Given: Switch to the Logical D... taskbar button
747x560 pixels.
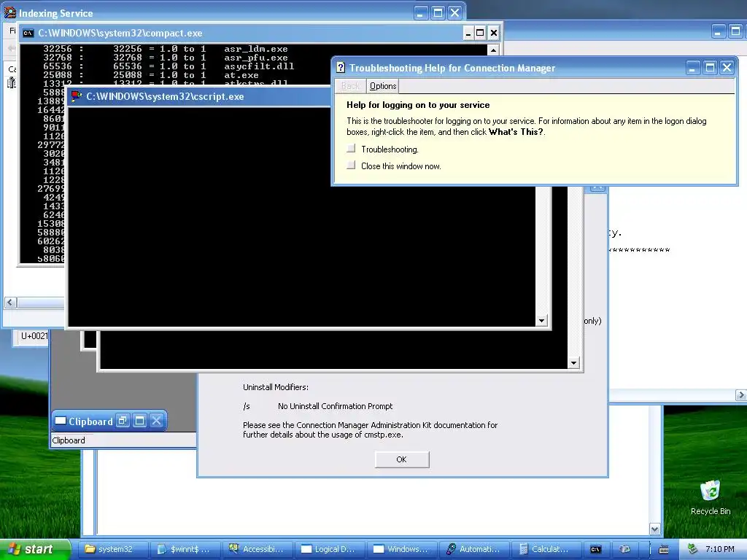Looking at the screenshot, I should (x=330, y=549).
